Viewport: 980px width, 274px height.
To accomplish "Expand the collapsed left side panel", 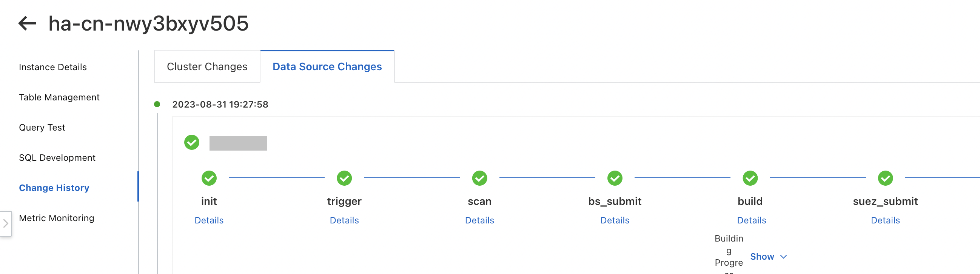I will 6,223.
